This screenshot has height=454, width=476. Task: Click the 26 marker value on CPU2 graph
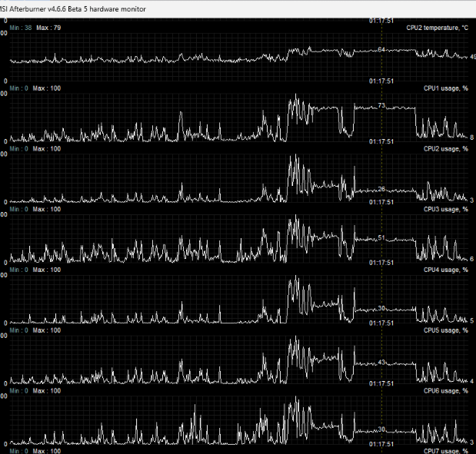(381, 189)
